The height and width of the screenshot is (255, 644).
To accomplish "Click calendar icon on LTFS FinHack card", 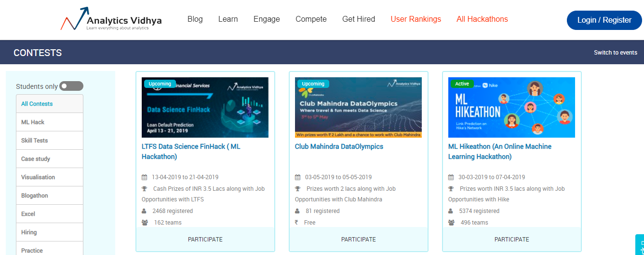I will pos(144,177).
